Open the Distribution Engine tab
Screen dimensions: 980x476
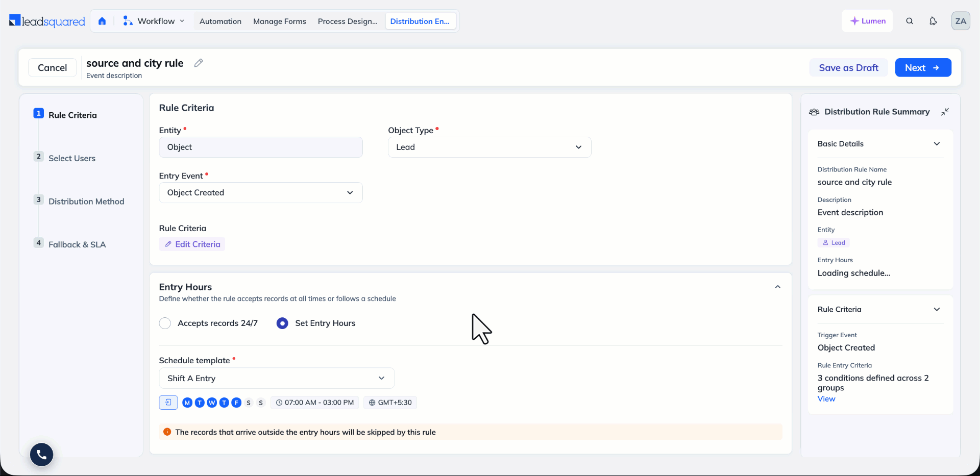[x=420, y=21]
